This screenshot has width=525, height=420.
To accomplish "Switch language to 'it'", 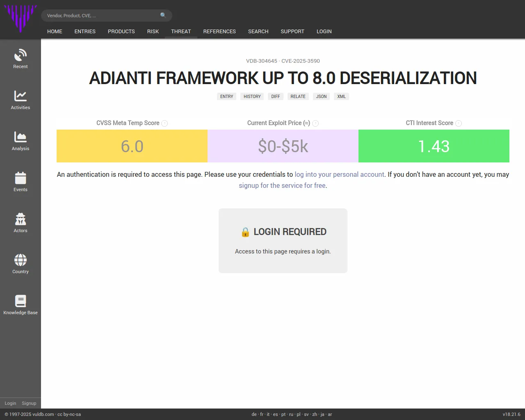I will tap(268, 414).
